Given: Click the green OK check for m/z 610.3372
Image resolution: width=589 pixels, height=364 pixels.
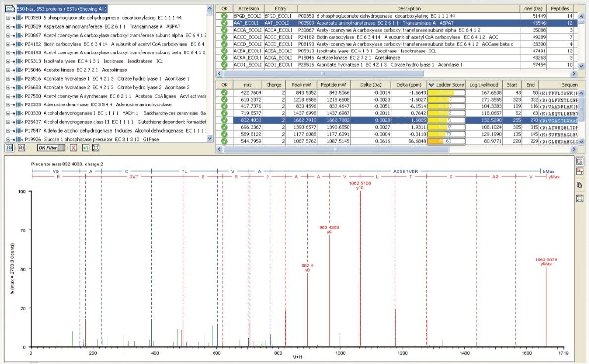Looking at the screenshot, I should point(224,100).
